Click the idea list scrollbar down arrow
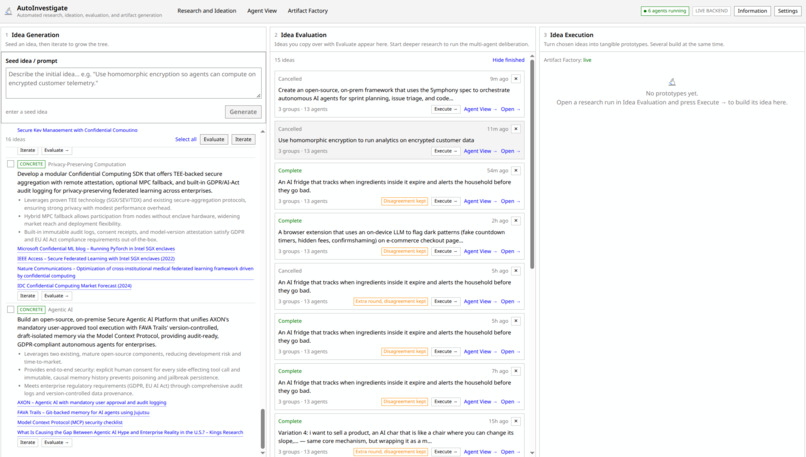Screen dimensions: 806x457 tap(263, 453)
